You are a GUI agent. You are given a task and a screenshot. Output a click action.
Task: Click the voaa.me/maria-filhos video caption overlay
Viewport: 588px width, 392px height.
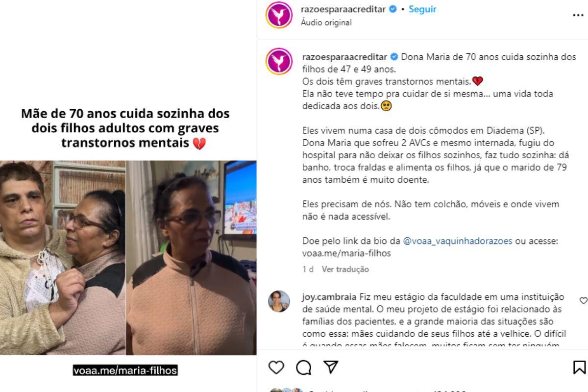pyautogui.click(x=125, y=370)
